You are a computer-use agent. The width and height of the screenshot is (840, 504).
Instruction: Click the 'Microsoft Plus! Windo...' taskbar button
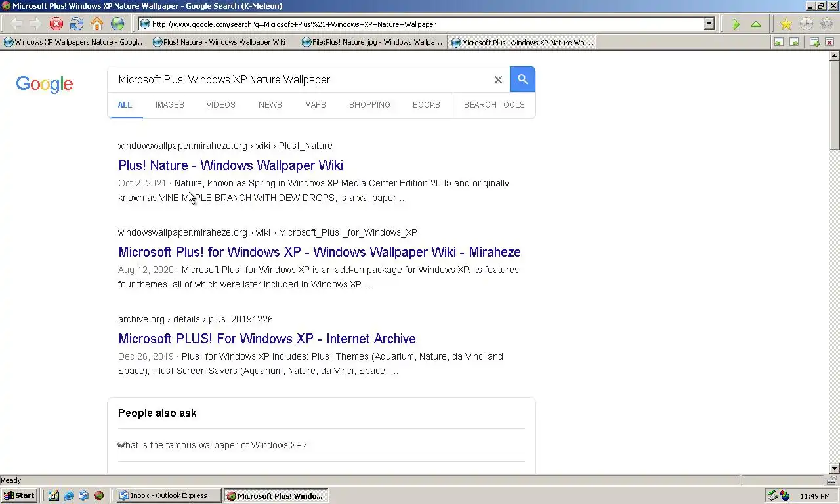[276, 495]
